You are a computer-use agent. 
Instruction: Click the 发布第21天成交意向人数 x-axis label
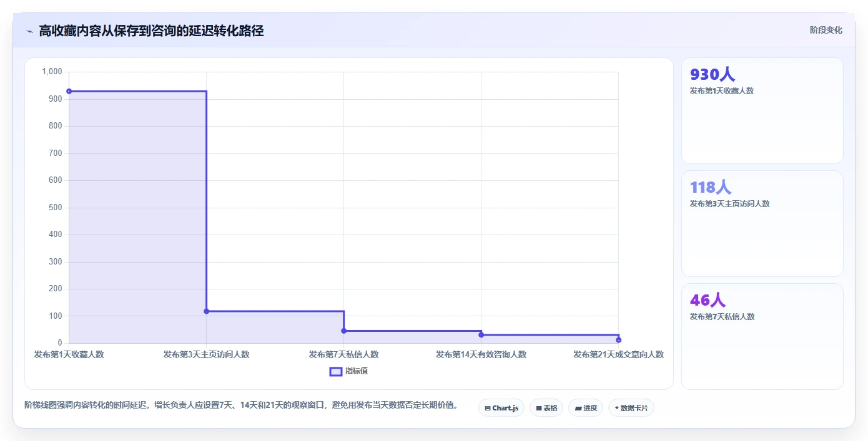click(x=618, y=354)
